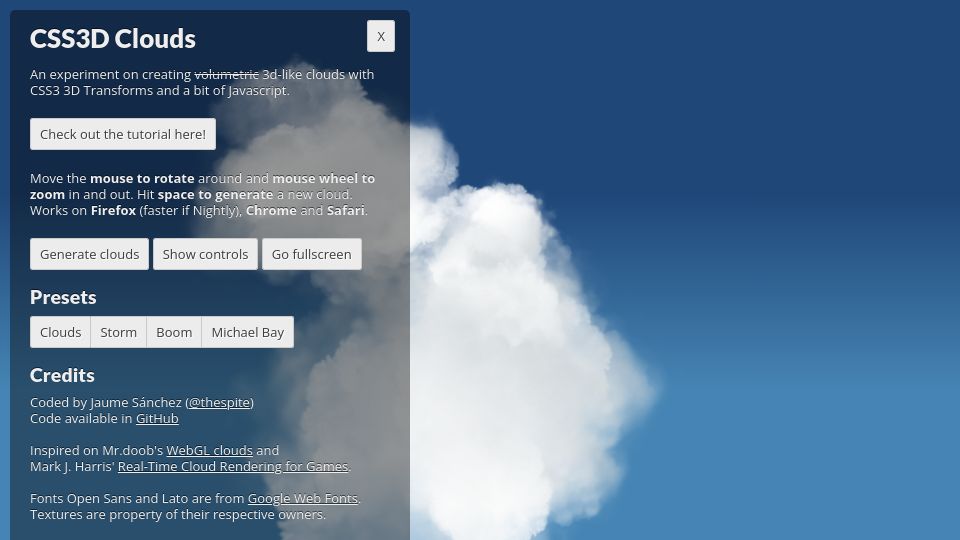Screen dimensions: 960x540
Task: Select the Storm preset
Action: pyautogui.click(x=118, y=332)
